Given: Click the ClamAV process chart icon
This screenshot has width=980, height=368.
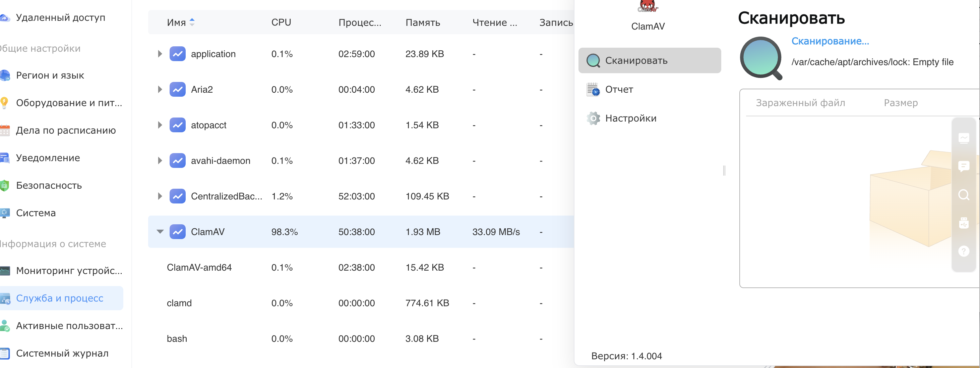Looking at the screenshot, I should point(177,232).
